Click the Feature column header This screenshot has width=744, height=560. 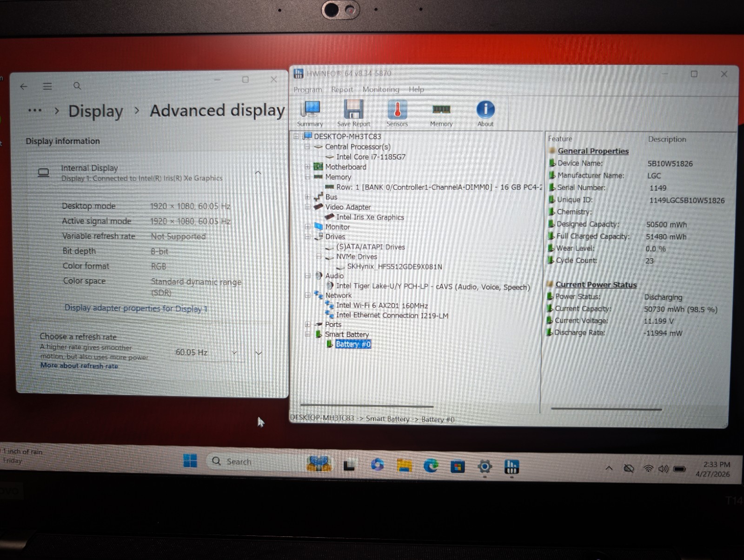pos(560,139)
